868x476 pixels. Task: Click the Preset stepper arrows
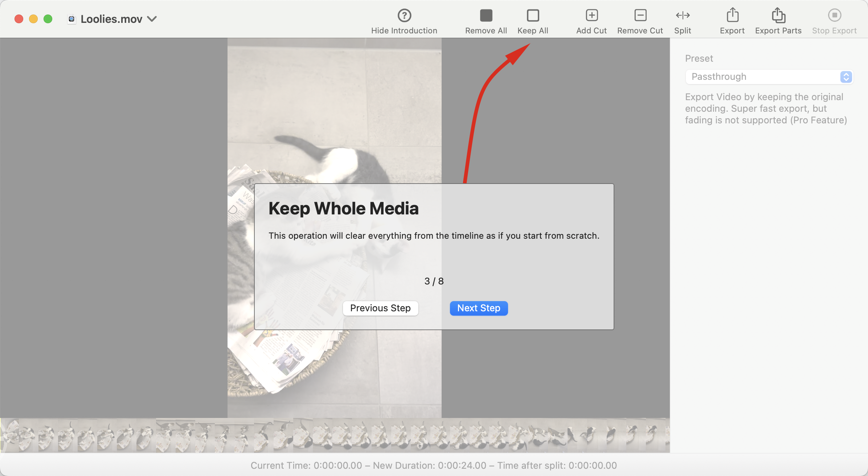pos(846,77)
